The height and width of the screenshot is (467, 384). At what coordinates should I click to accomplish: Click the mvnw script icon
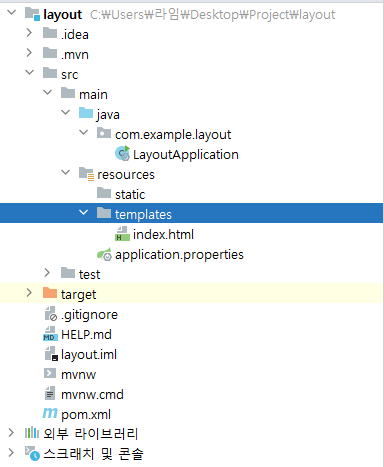click(x=50, y=373)
